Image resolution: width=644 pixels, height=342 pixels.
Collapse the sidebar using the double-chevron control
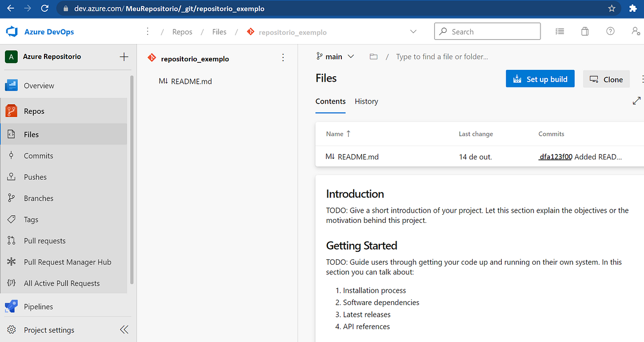124,330
